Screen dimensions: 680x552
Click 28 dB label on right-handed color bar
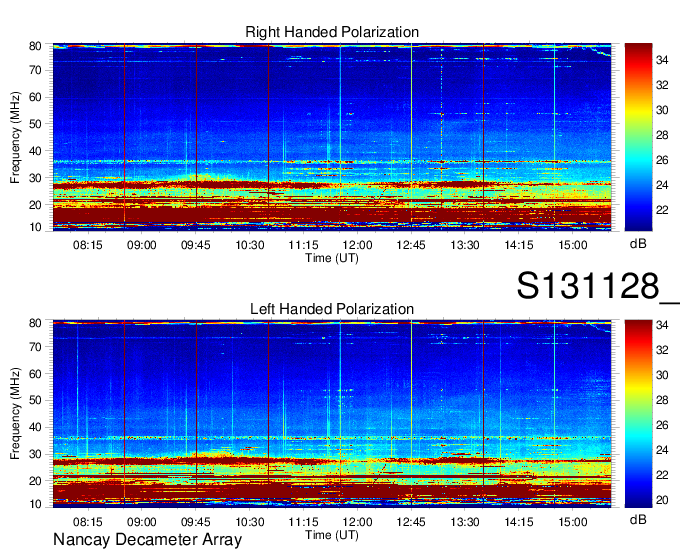(662, 135)
